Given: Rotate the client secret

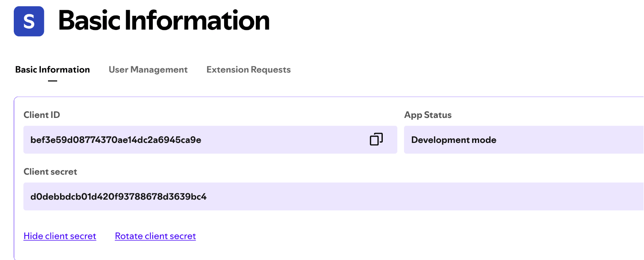Looking at the screenshot, I should click(155, 236).
